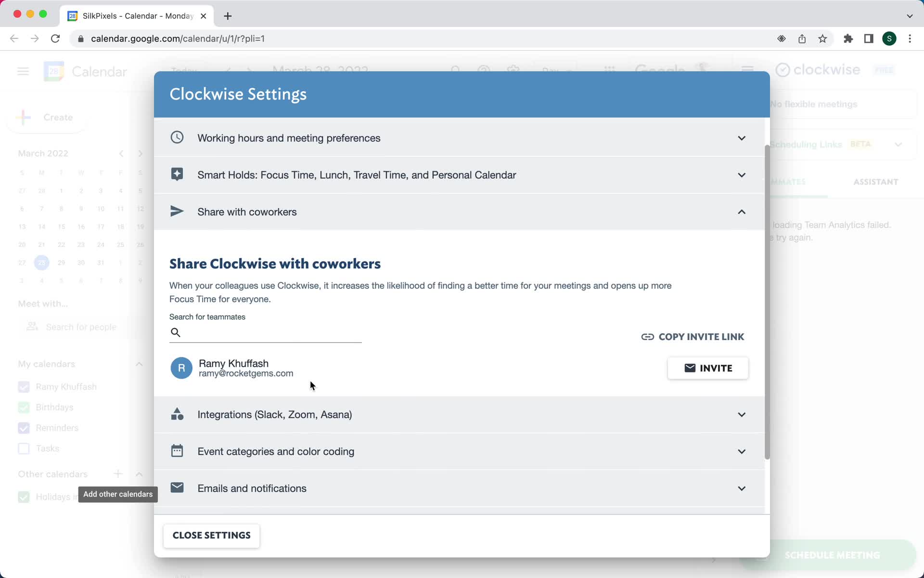Close the SilkPixels Calendar tab
924x578 pixels.
pyautogui.click(x=203, y=16)
